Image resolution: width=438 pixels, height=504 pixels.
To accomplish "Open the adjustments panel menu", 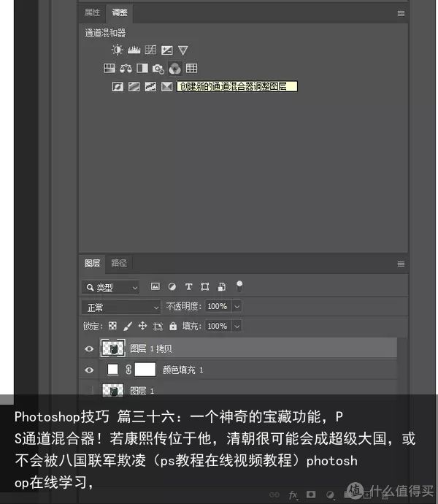I will [x=401, y=13].
